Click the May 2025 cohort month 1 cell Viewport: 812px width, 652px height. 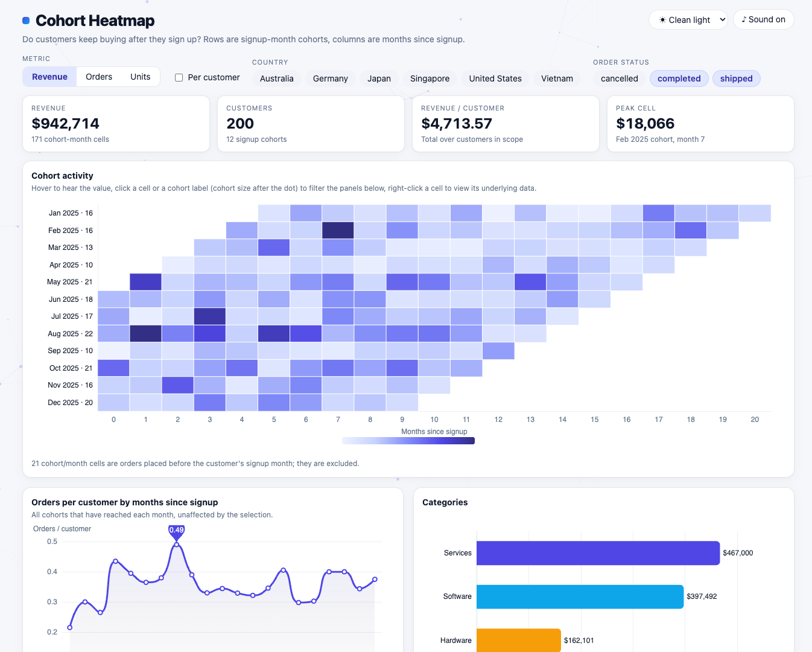click(145, 282)
